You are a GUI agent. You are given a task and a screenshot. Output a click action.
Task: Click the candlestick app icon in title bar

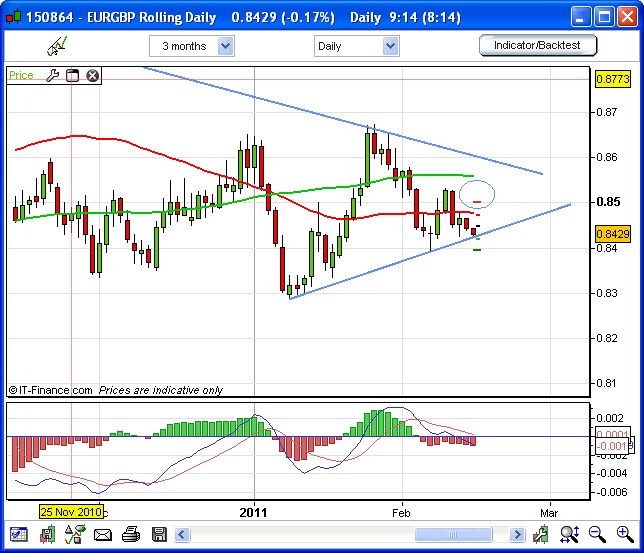(x=13, y=17)
